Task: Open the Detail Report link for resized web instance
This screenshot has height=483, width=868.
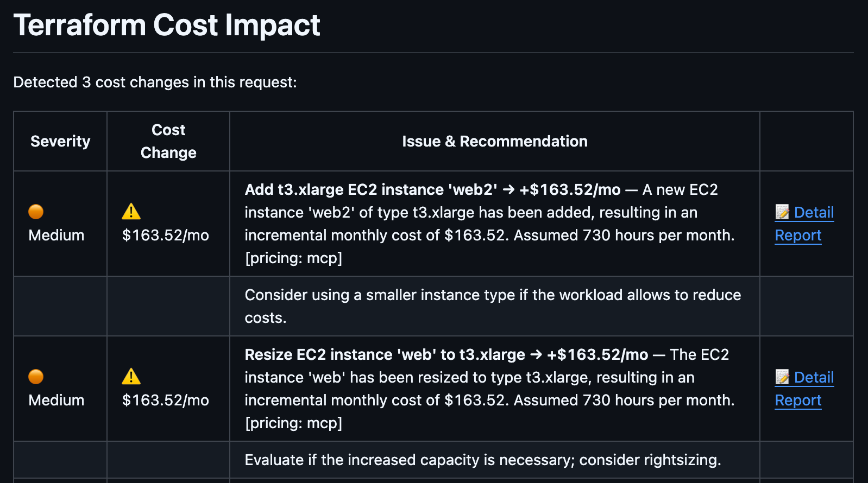Action: (813, 378)
